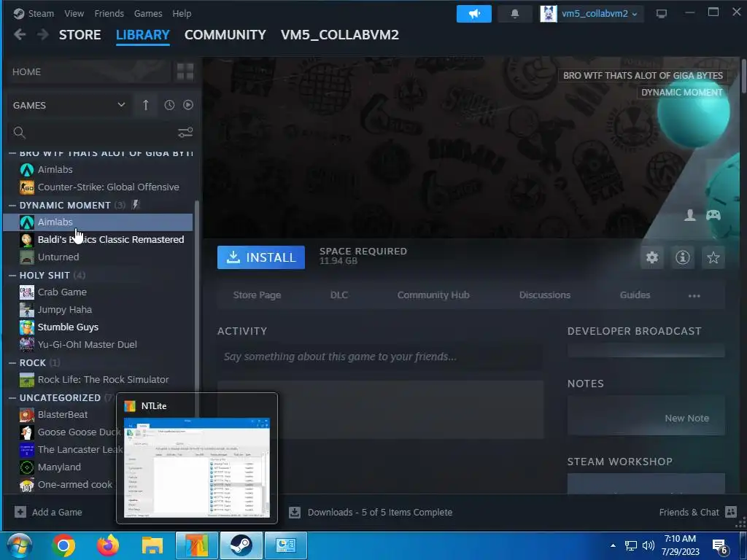This screenshot has height=560, width=747.
Task: Collapse the UNCATEGORIZED category
Action: click(12, 397)
